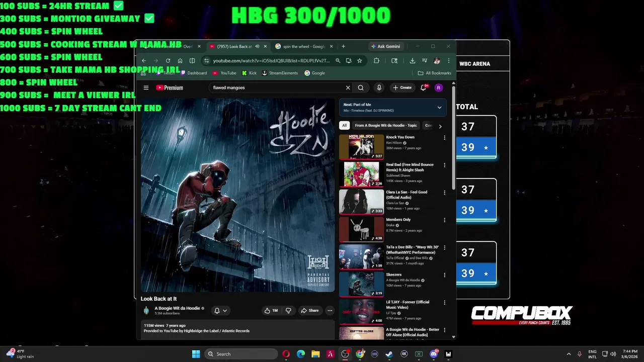644x362 pixels.
Task: Open the purple R account avatar menu
Action: click(x=439, y=87)
